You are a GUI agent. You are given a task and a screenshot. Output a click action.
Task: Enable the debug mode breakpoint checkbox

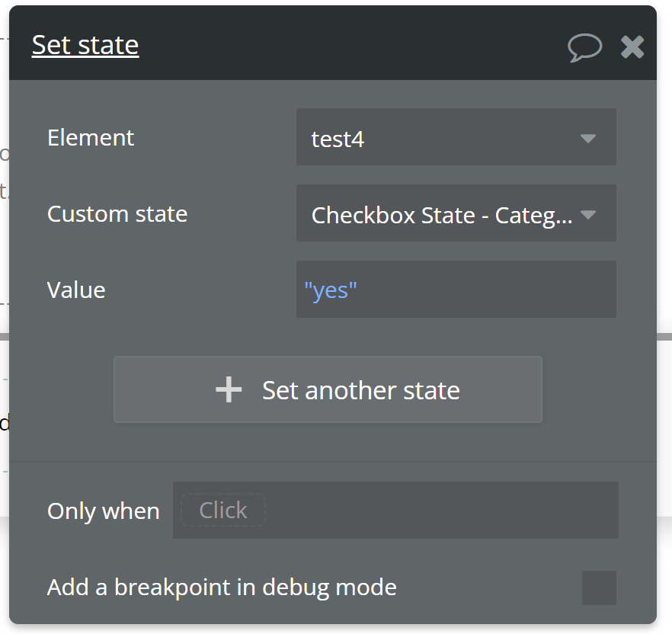(599, 588)
